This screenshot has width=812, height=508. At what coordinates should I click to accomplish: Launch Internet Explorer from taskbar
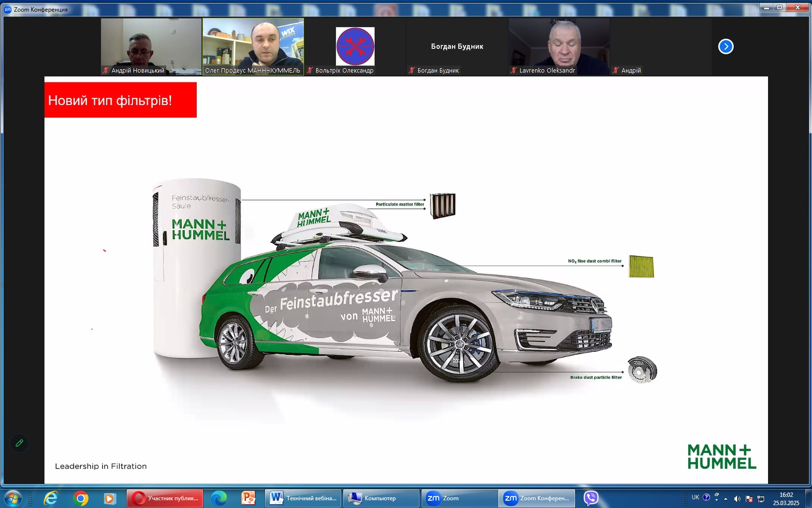click(50, 498)
